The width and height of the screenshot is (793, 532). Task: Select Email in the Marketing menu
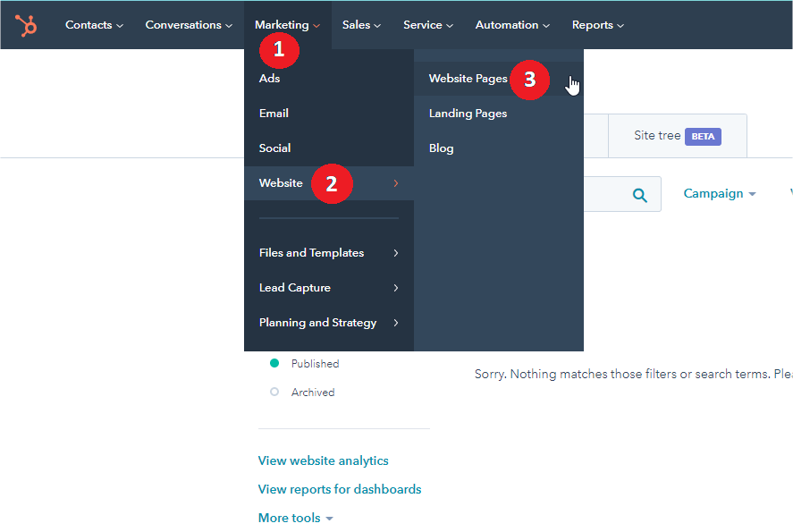click(274, 114)
